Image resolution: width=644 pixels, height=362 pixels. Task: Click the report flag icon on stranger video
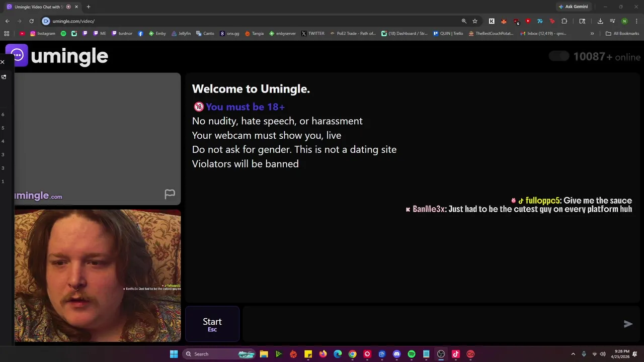tap(170, 194)
